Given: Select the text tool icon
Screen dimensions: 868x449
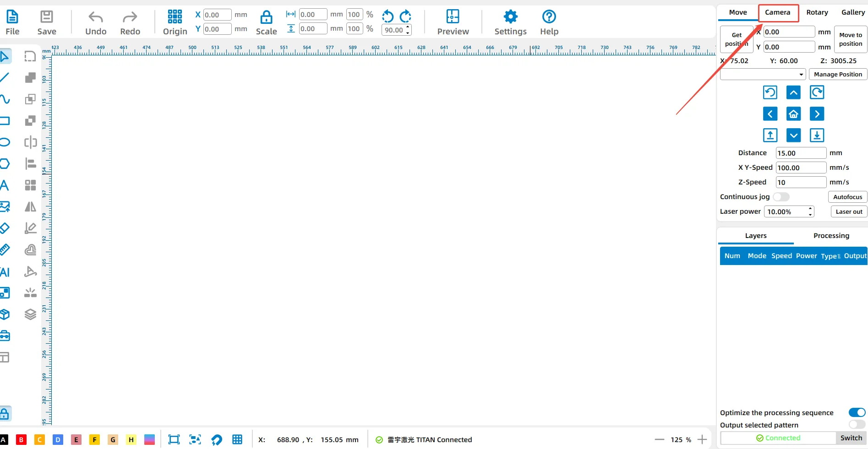Looking at the screenshot, I should pos(5,185).
